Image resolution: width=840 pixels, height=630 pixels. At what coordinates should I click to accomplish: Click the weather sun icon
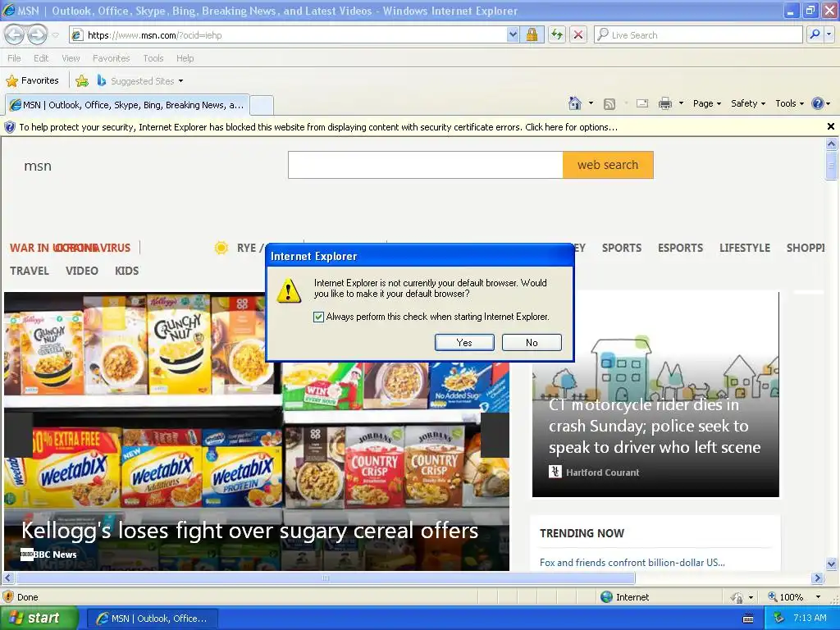221,248
